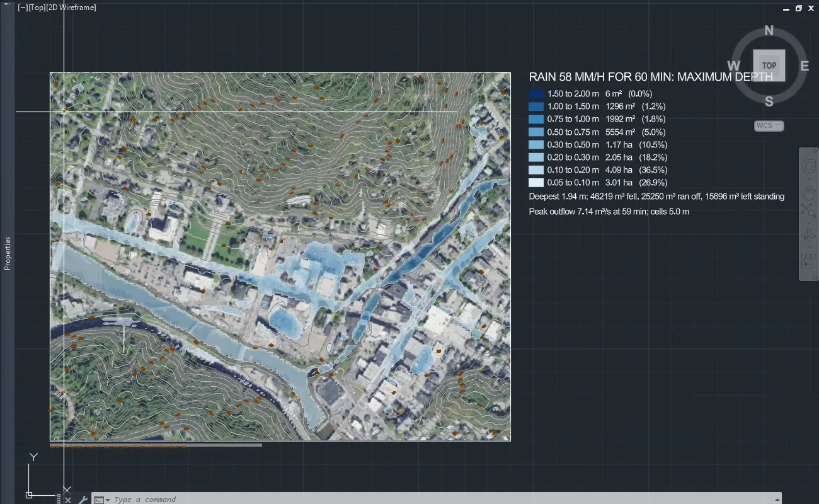Screen dimensions: 819x504
Task: Click the '0.30 to 0.50 m 1.17 ha' legend row
Action: pyautogui.click(x=598, y=145)
